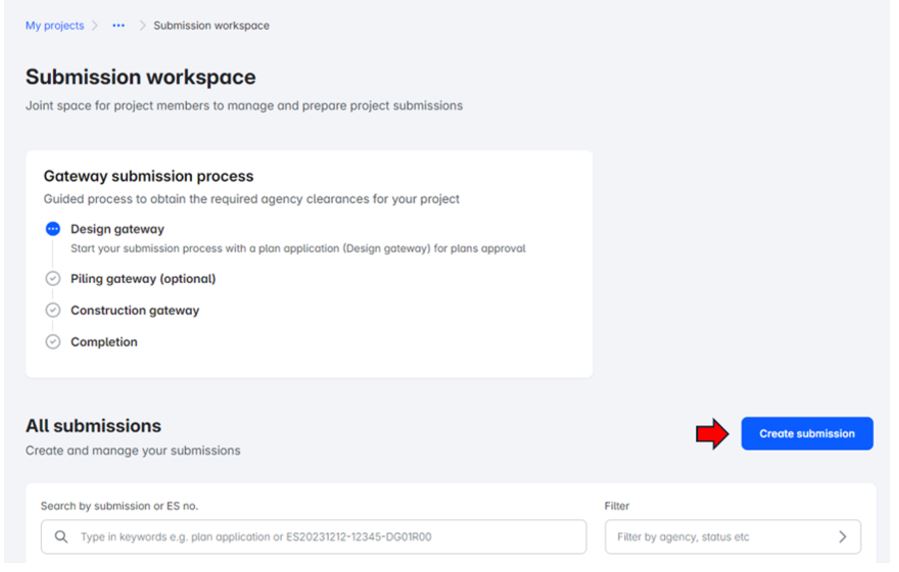This screenshot has width=899, height=572.
Task: Click the chevron arrow in Filter box
Action: pyautogui.click(x=843, y=537)
